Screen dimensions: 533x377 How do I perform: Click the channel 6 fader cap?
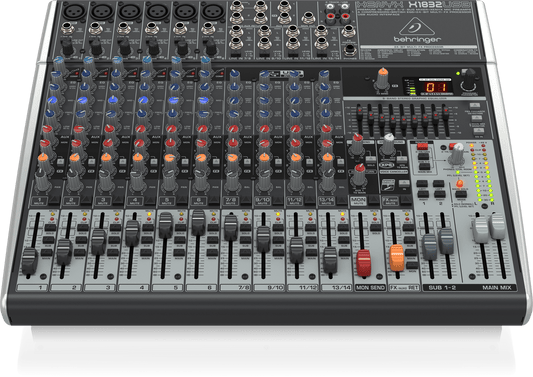[x=199, y=223]
